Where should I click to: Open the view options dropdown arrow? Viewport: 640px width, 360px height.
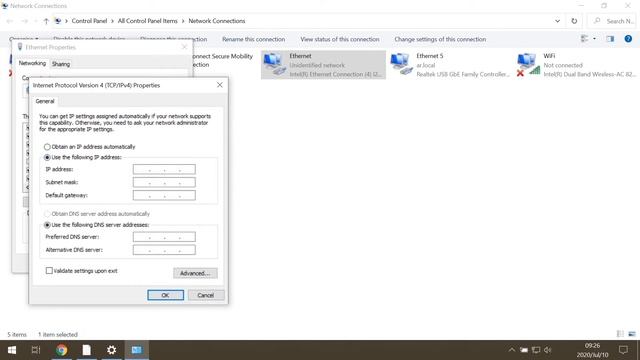pos(594,39)
